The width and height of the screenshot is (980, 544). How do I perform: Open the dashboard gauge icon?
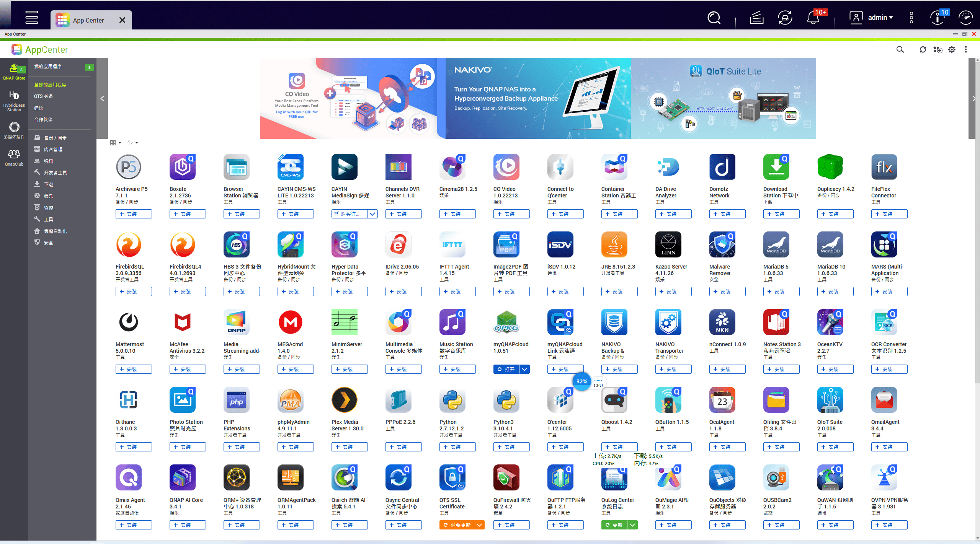pyautogui.click(x=965, y=18)
